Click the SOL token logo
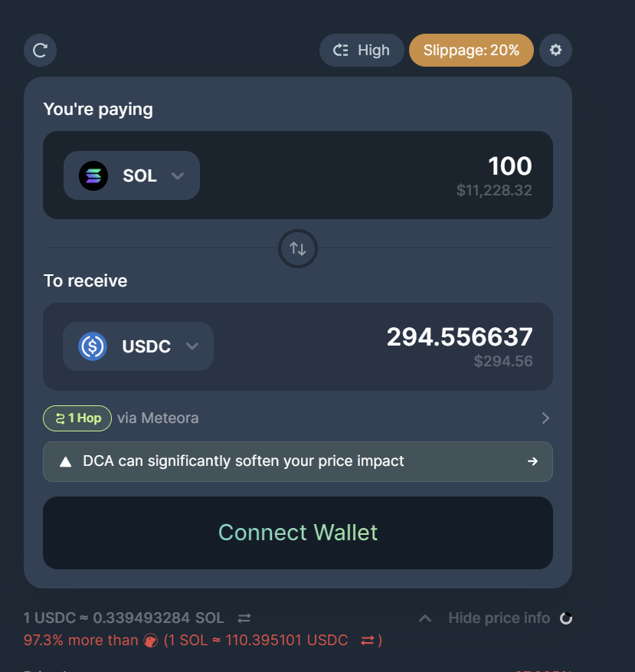Viewport: 635px width, 672px height. [93, 175]
